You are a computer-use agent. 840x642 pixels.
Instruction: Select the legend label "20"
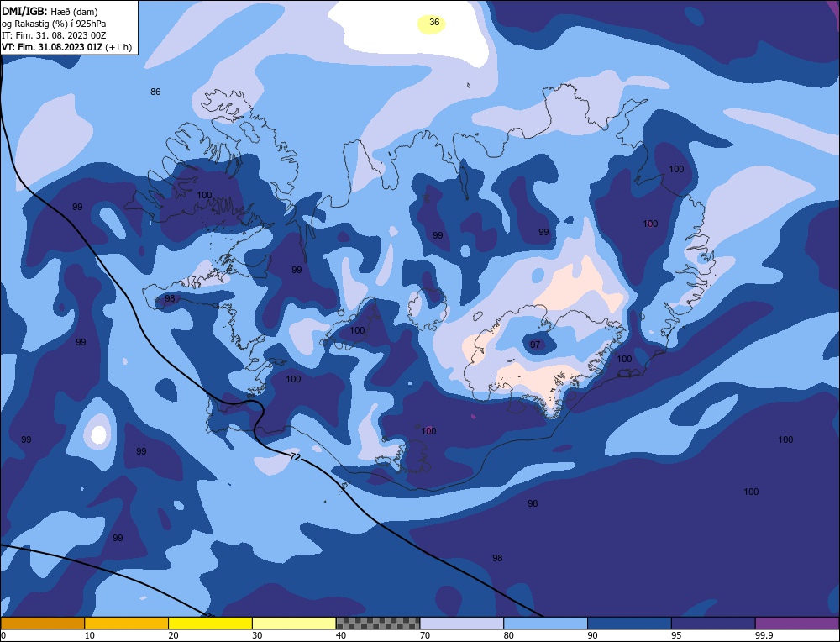point(174,635)
